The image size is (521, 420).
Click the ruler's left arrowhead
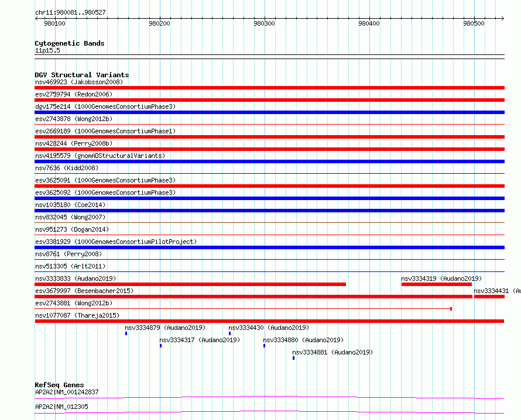[36, 19]
